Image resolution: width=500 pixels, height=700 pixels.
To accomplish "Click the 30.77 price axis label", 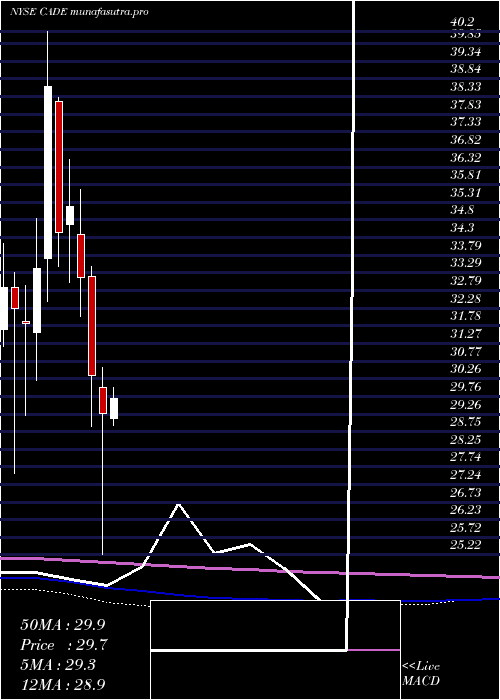I will (x=465, y=351).
